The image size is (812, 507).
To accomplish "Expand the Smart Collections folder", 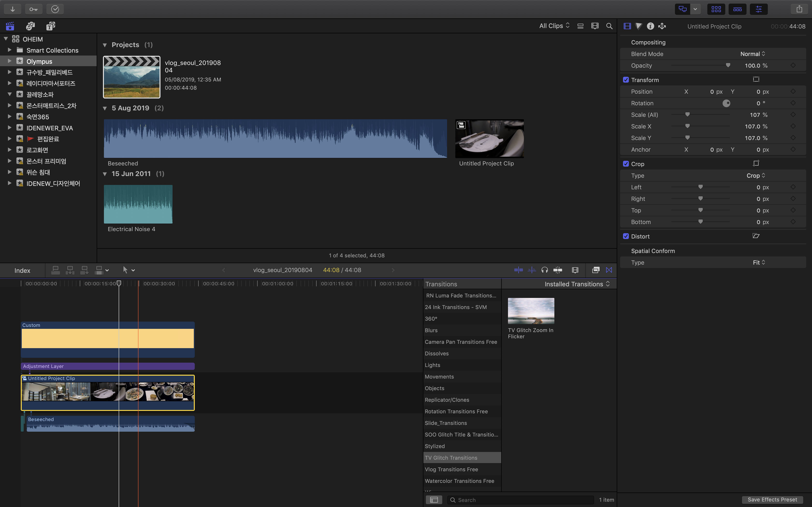I will [x=9, y=50].
